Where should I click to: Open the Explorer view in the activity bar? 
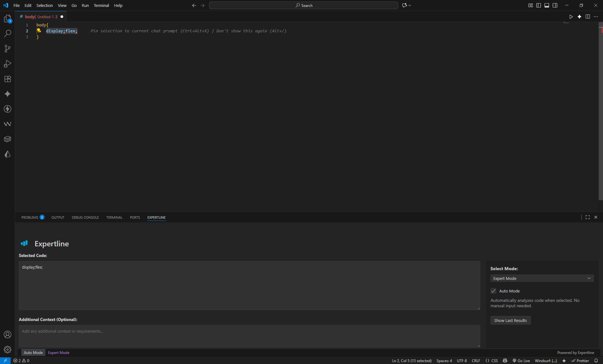point(8,19)
